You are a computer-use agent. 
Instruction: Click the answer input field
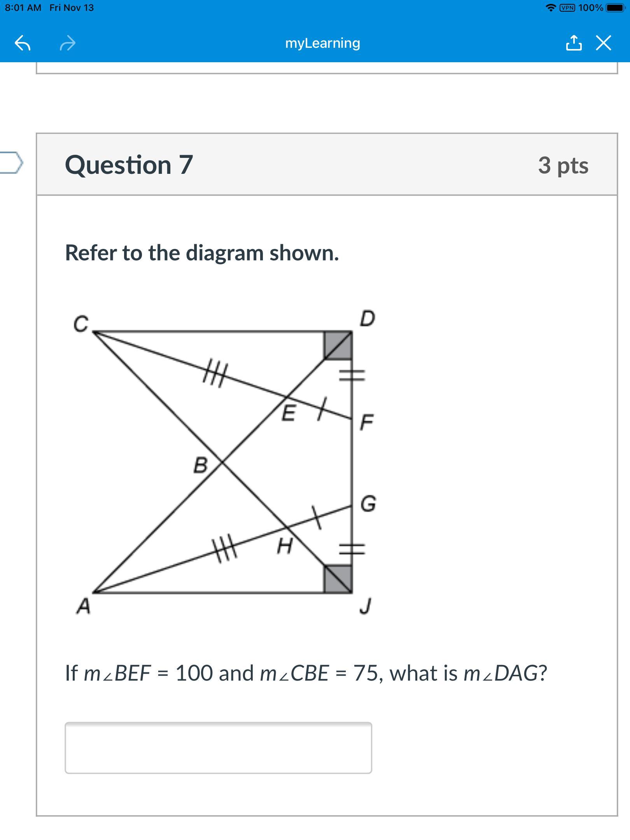[x=218, y=748]
